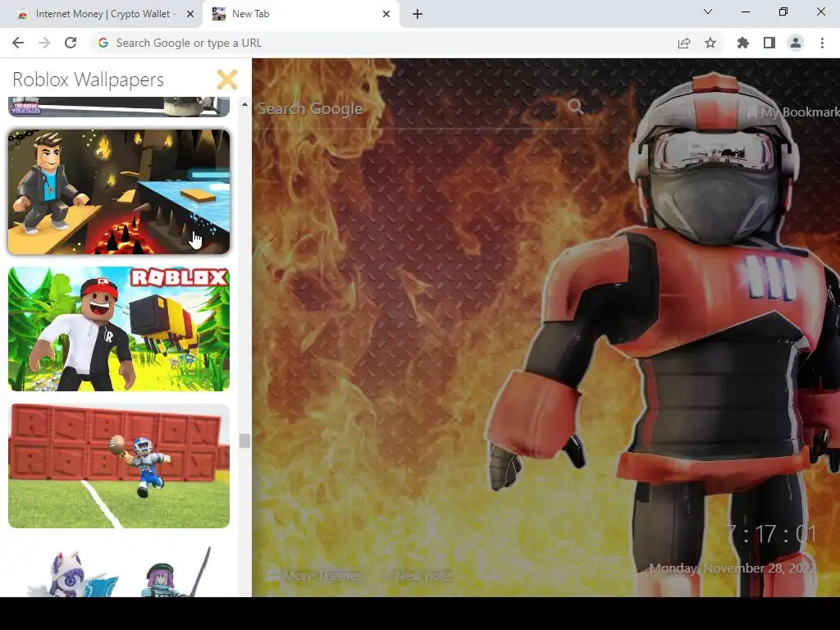Click the clock showing 7:17:01

coord(771,534)
